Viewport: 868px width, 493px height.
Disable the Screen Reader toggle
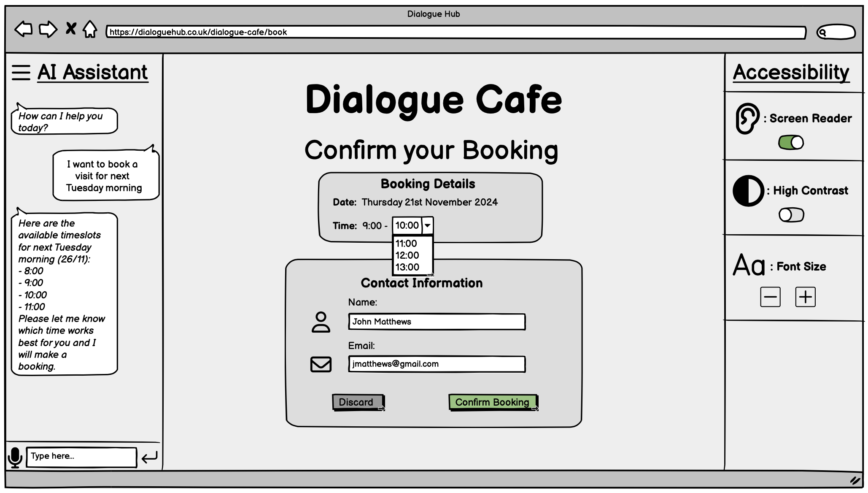pos(791,143)
